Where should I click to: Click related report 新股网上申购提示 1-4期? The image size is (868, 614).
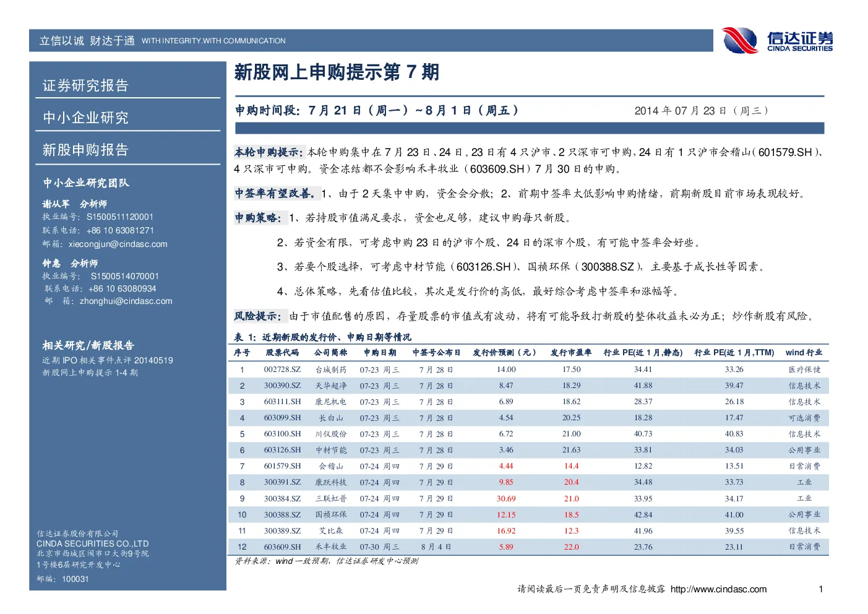90,373
